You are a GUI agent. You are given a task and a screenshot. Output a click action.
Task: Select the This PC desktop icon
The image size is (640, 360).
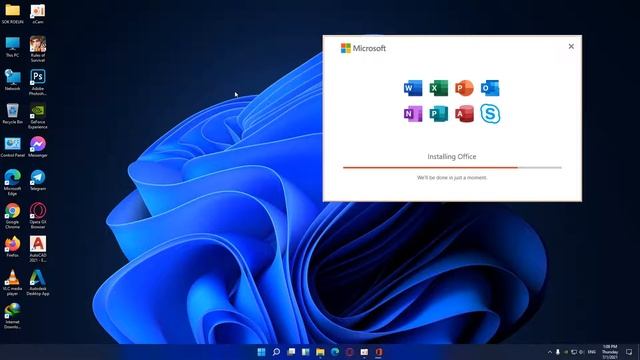coord(13,47)
